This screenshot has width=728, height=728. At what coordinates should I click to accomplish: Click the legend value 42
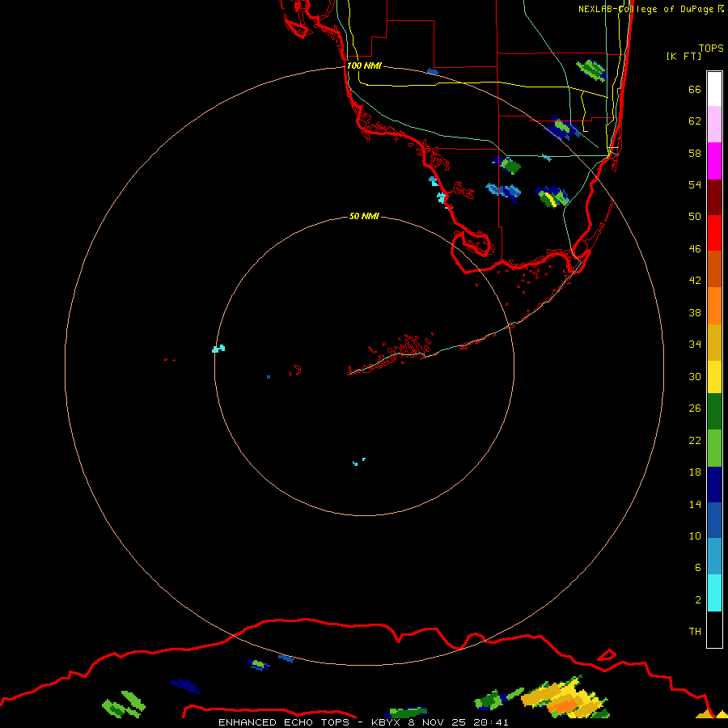(x=695, y=280)
